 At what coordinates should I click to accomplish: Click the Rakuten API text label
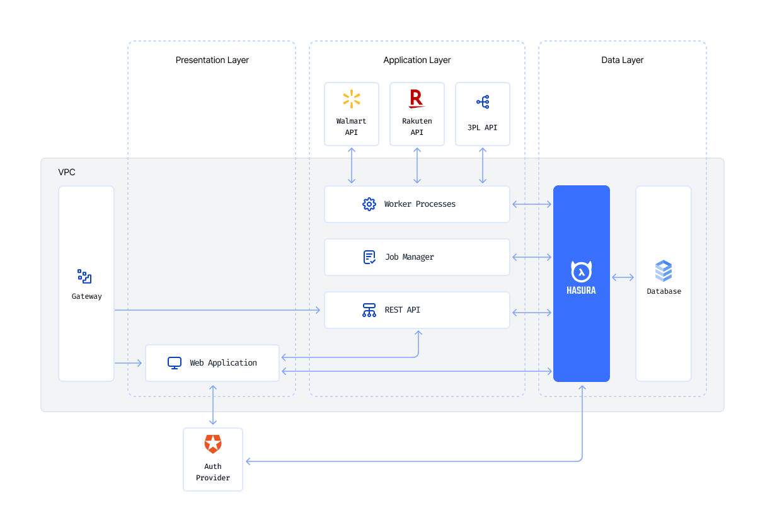(417, 127)
